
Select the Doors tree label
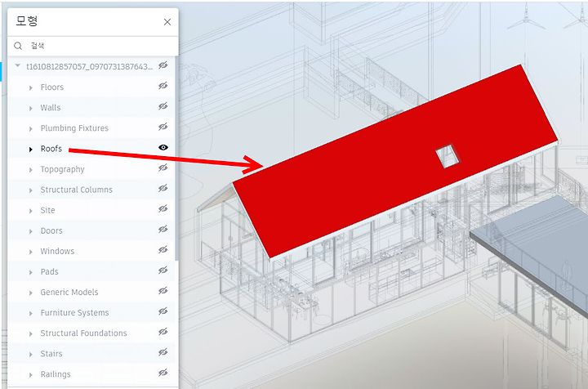coord(51,230)
